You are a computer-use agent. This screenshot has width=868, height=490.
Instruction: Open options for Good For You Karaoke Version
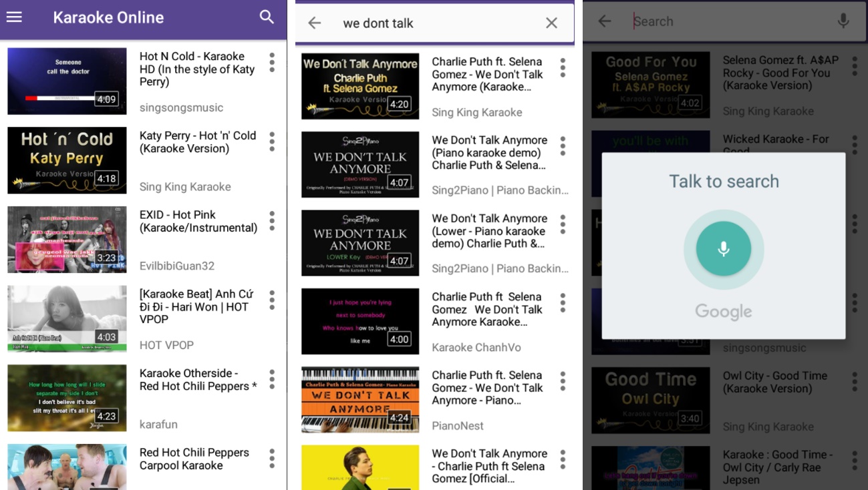(x=855, y=66)
